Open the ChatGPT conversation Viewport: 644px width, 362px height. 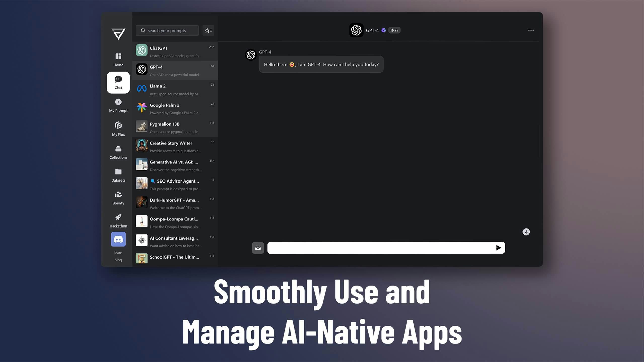[175, 51]
